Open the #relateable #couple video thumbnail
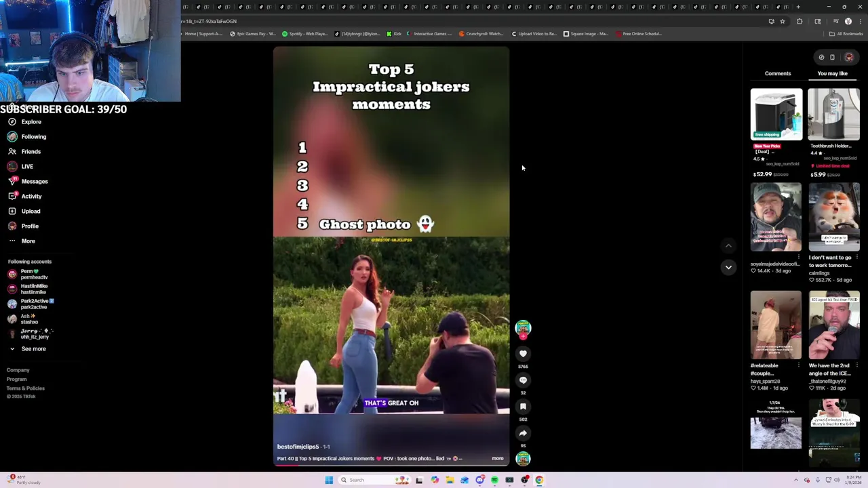The width and height of the screenshot is (868, 488). point(776,325)
